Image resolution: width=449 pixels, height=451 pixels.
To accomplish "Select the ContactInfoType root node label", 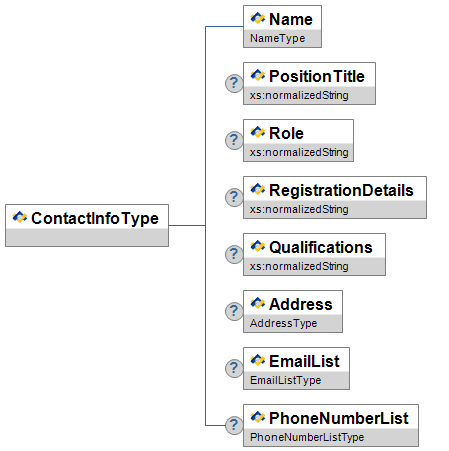I will 95,219.
